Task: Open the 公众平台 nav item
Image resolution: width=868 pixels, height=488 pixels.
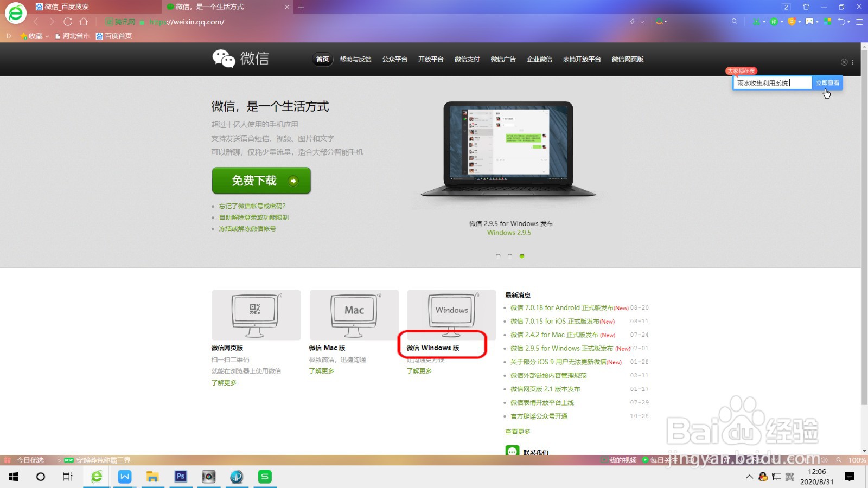Action: click(394, 59)
